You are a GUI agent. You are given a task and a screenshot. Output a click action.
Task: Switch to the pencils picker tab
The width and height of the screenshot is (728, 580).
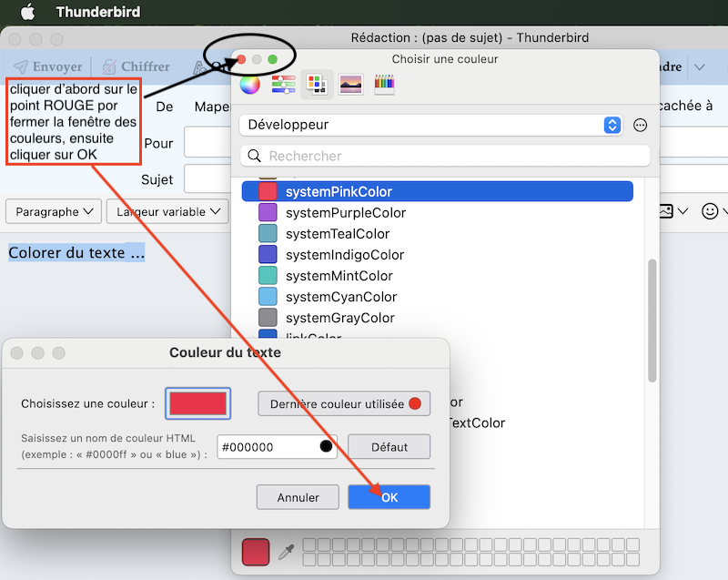[x=384, y=85]
